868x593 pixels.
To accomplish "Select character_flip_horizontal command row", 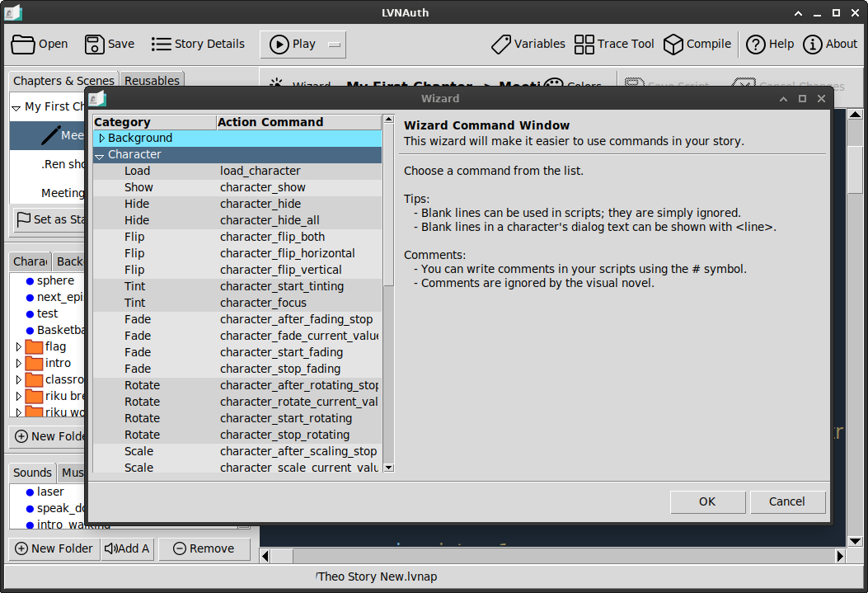I will pos(237,253).
